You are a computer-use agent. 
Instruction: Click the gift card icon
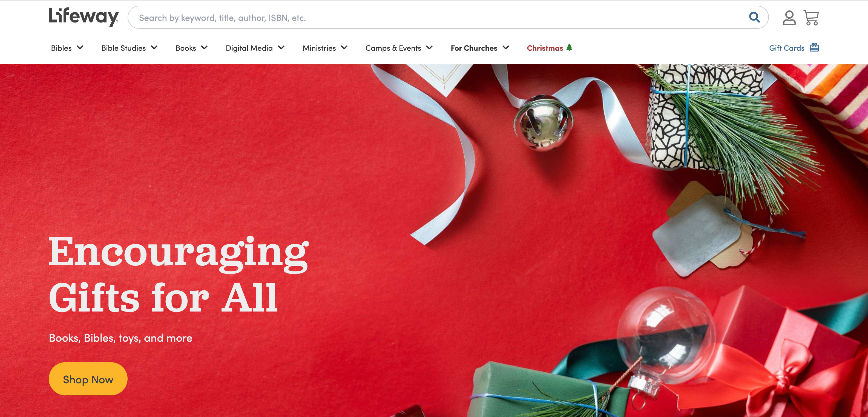pyautogui.click(x=814, y=47)
